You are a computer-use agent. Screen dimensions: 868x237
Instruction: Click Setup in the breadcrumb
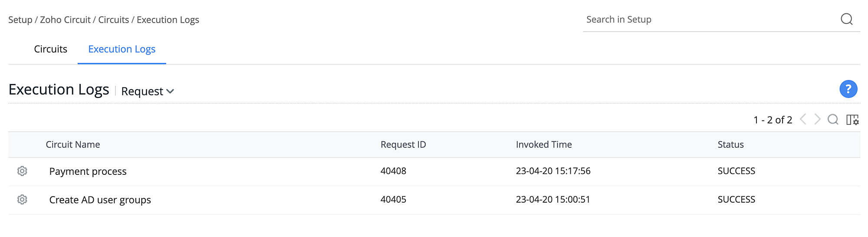point(20,20)
